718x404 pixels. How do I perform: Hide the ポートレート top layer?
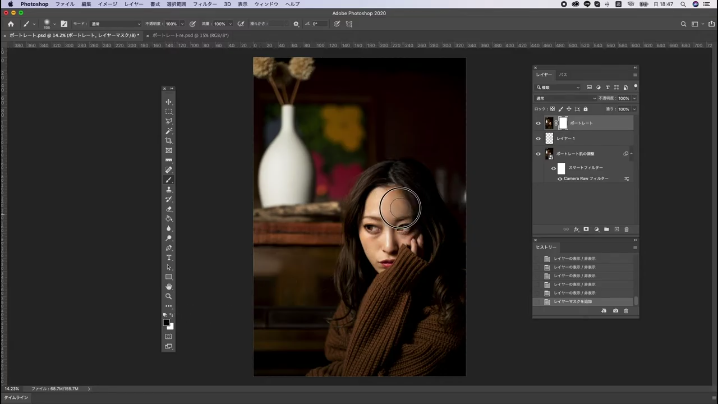(x=538, y=123)
